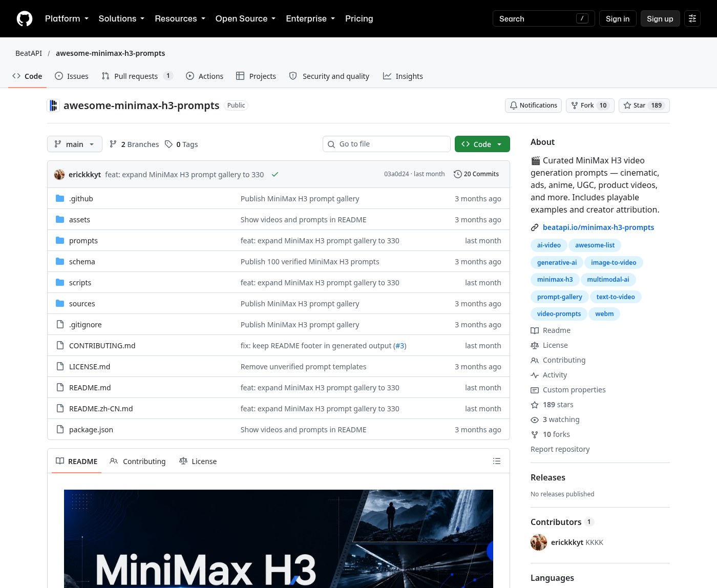This screenshot has width=717, height=588.
Task: Click the sources folder icon
Action: (60, 303)
